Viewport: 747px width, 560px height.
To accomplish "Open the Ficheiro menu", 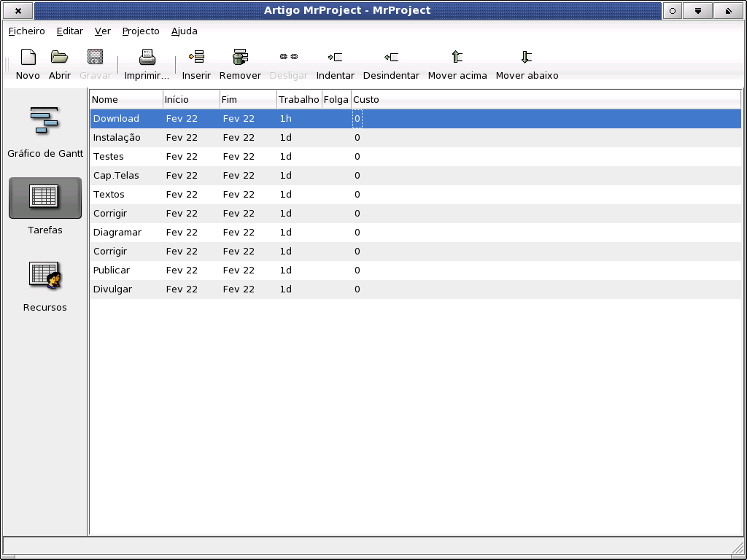I will (27, 31).
